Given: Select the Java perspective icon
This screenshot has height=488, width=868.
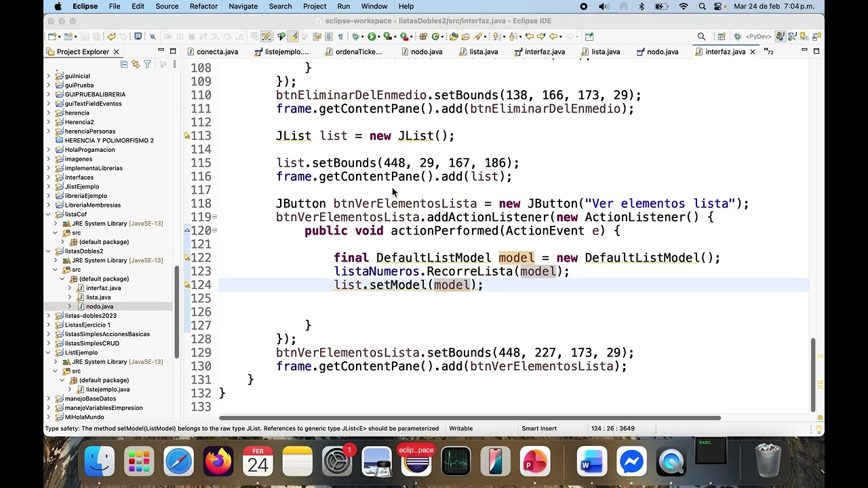Looking at the screenshot, I should [x=780, y=36].
